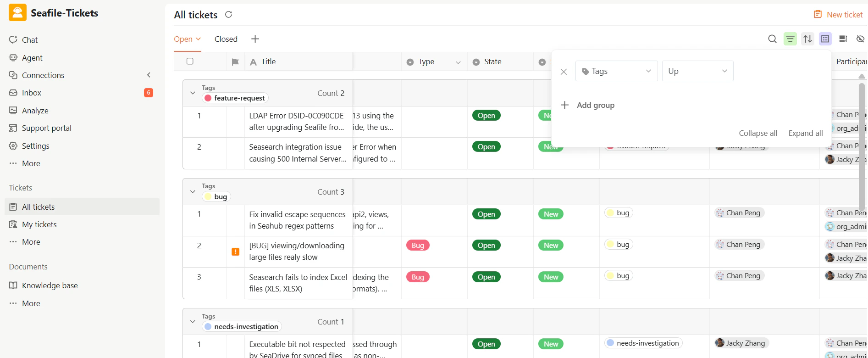Open the sort tool
868x358 pixels.
808,39
